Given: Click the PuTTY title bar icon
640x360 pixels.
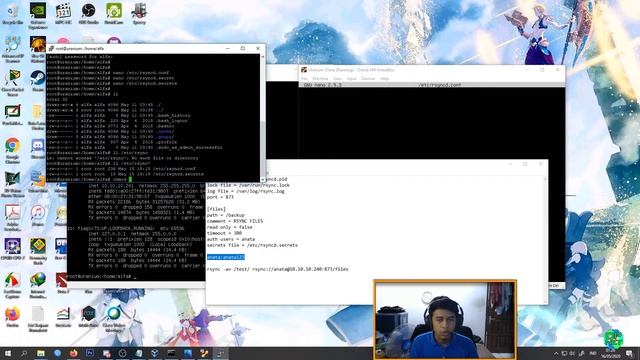Looking at the screenshot, I should pos(51,48).
